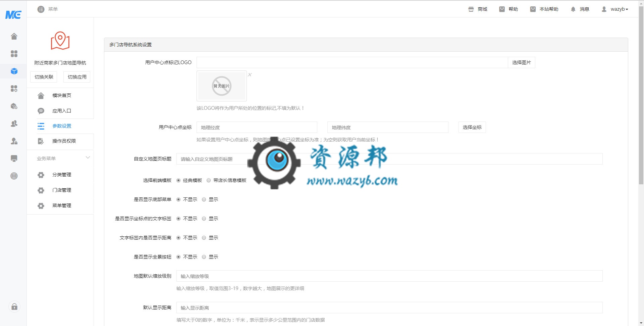Click the user-lock permission icon in rail
This screenshot has height=326, width=644.
click(14, 141)
